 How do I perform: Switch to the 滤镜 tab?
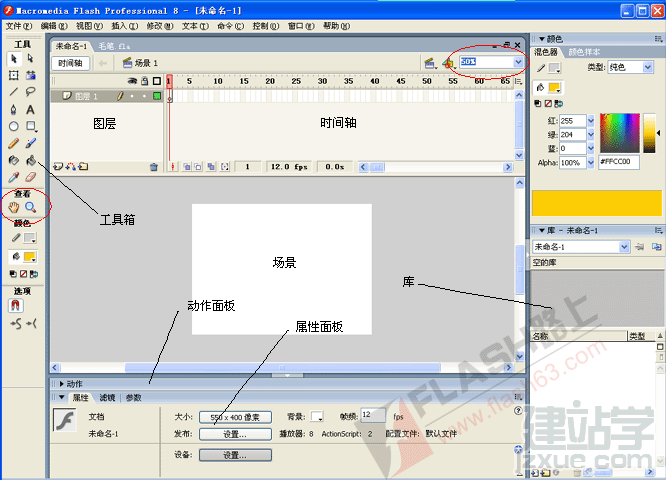107,397
